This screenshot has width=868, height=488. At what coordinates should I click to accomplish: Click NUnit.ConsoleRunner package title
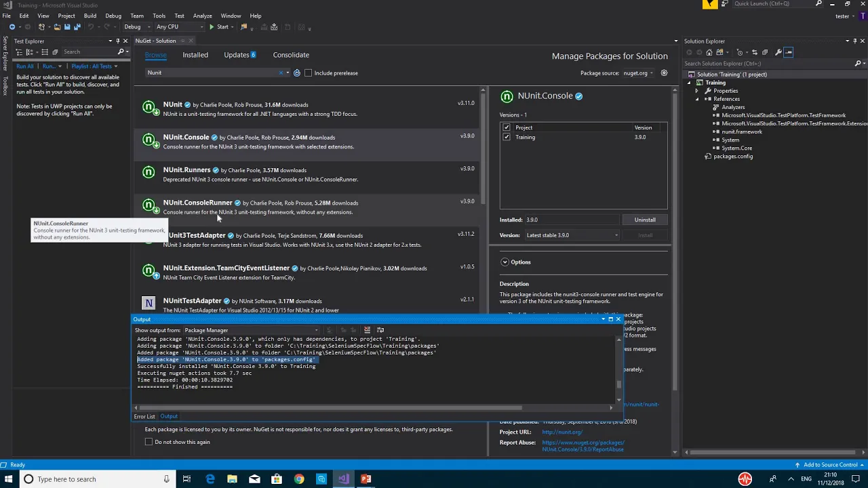[x=198, y=203]
